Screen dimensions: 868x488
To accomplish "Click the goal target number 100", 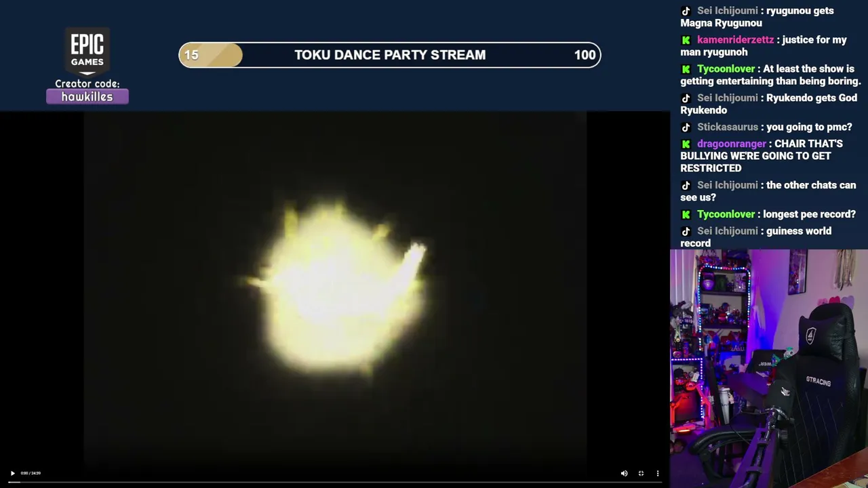I will pyautogui.click(x=585, y=55).
